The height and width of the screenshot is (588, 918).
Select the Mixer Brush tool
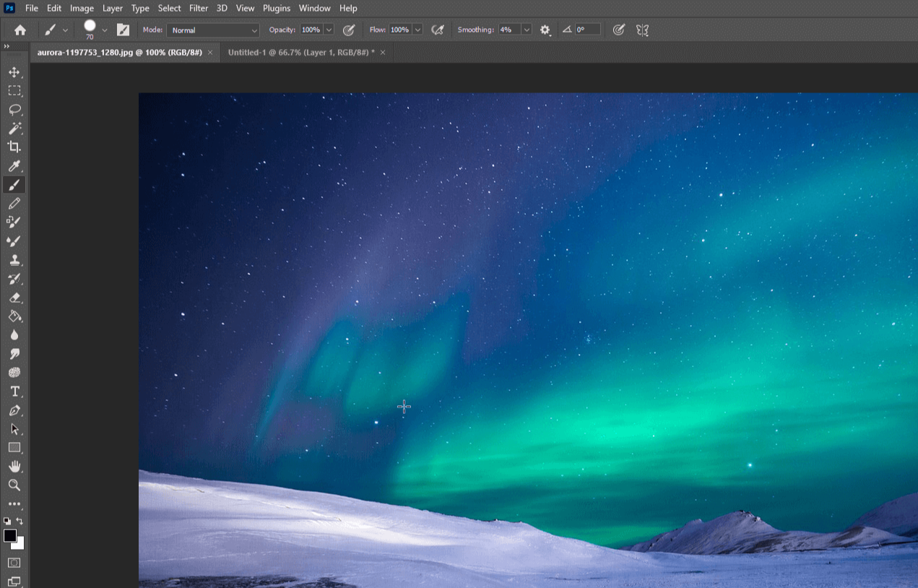(14, 241)
